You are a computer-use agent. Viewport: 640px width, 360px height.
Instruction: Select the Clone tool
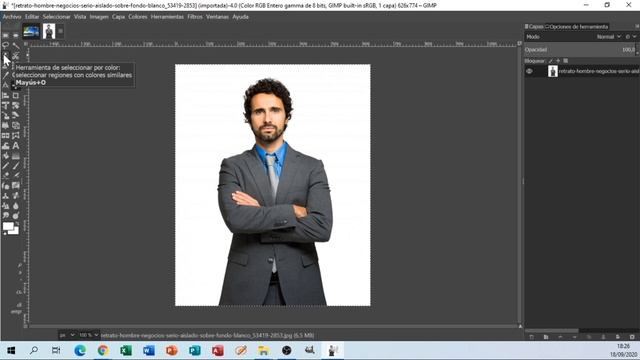tap(6, 196)
